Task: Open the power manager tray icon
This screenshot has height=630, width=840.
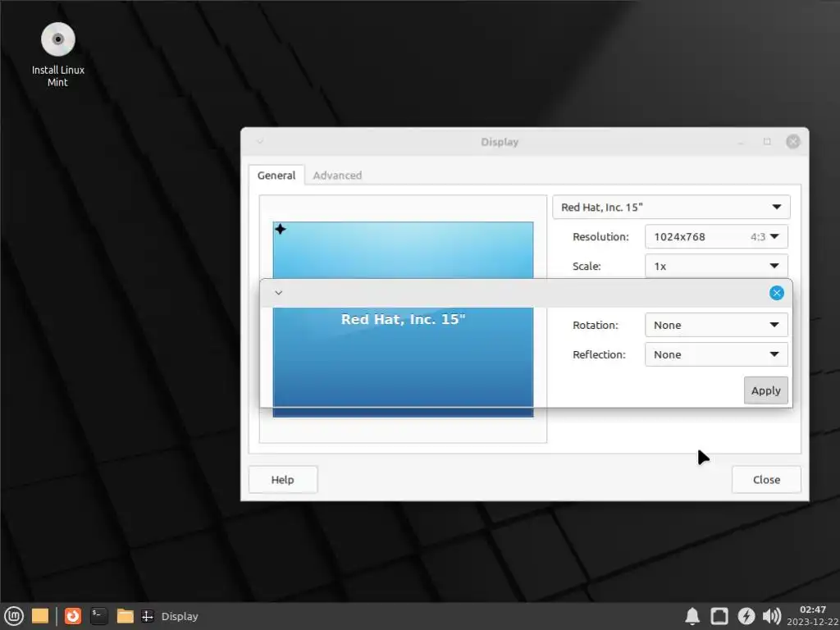Action: click(x=746, y=617)
